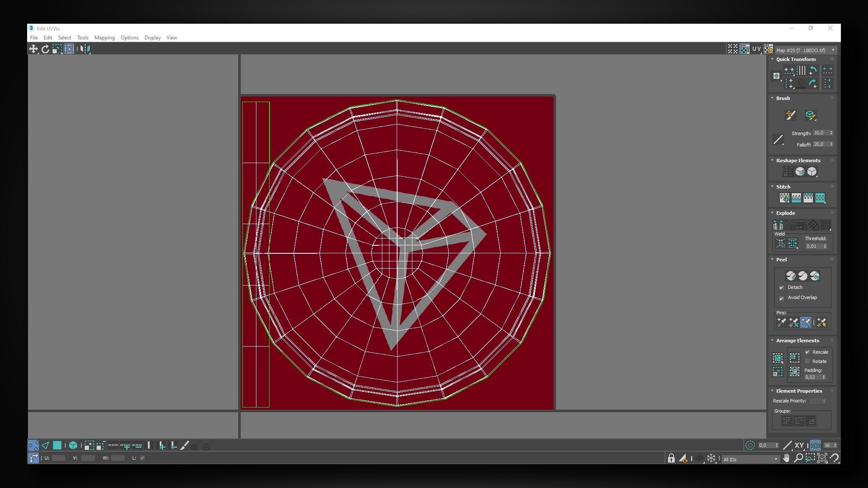The height and width of the screenshot is (488, 868).
Task: Toggle the Avoid Overlap checkbox
Action: (x=782, y=298)
